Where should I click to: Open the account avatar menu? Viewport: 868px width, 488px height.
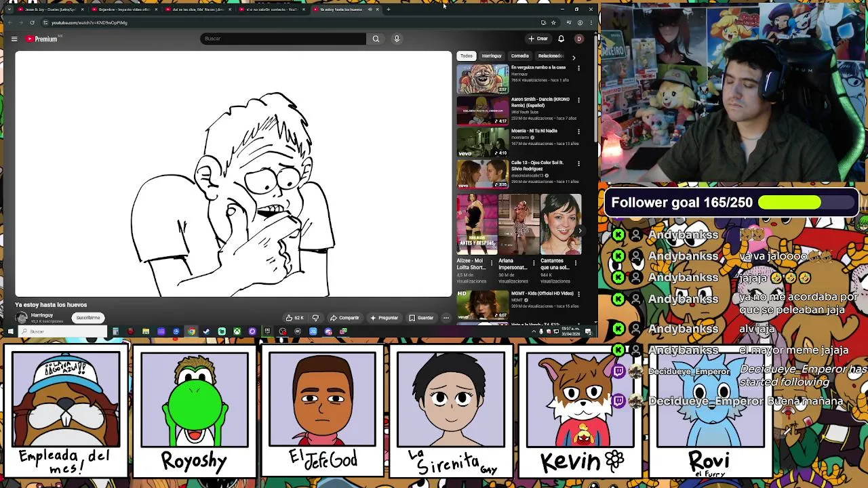pos(578,39)
